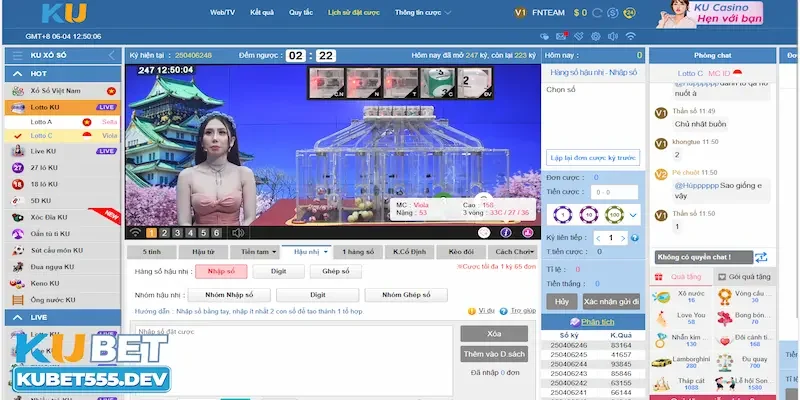Select the 100 value chip
Viewport: 800px width, 400px height.
(x=614, y=215)
